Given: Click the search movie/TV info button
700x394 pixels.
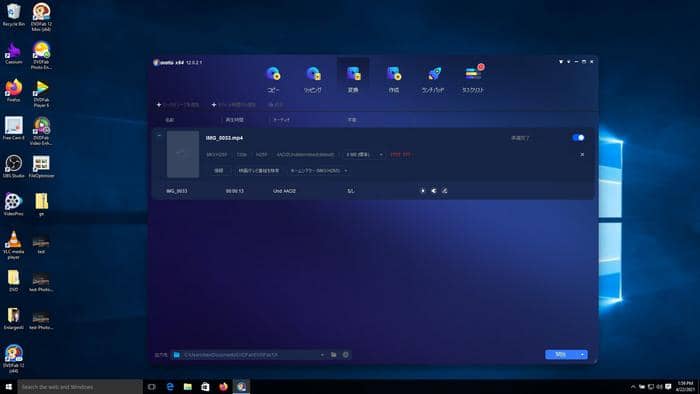Looking at the screenshot, I should [258, 170].
